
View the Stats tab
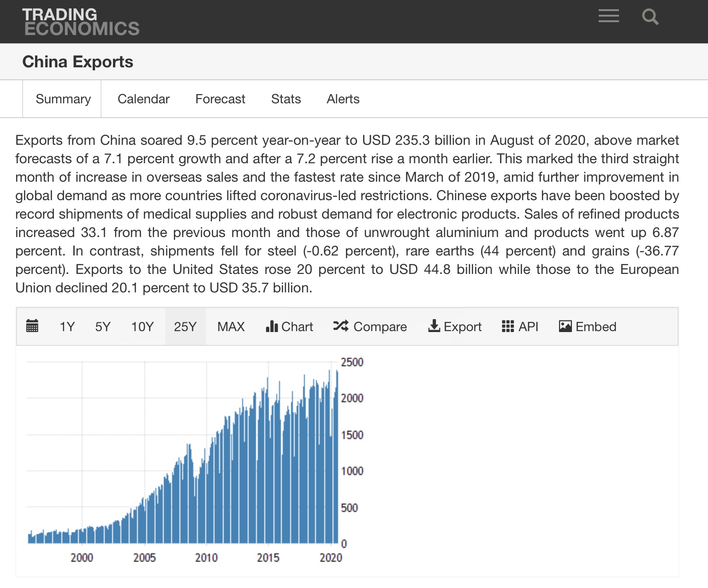point(286,99)
